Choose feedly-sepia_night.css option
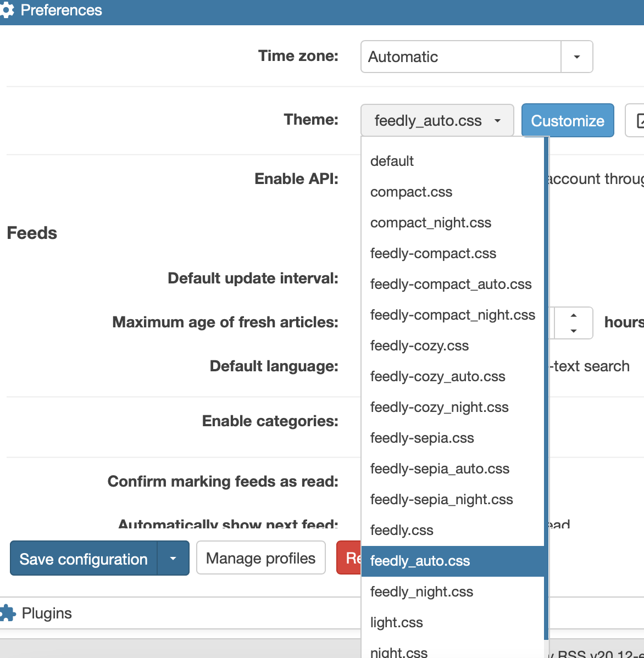Image resolution: width=644 pixels, height=658 pixels. pos(453,499)
